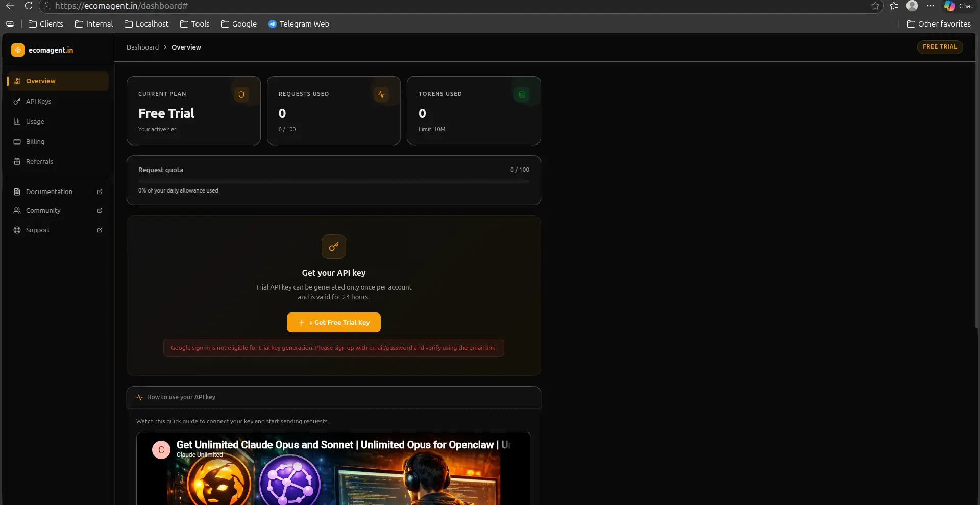Open the favorites list icon in toolbar
980x505 pixels.
(x=894, y=6)
